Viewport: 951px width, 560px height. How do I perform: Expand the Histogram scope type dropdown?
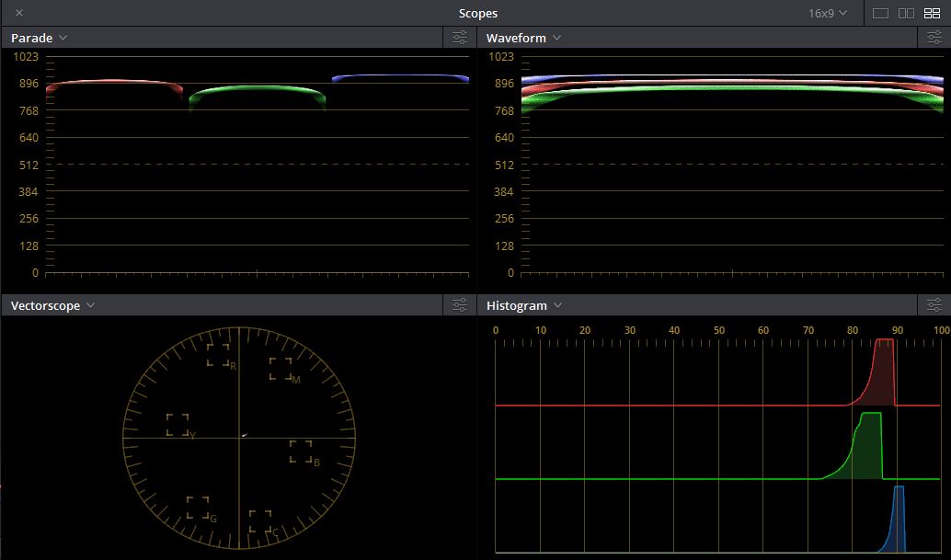524,305
